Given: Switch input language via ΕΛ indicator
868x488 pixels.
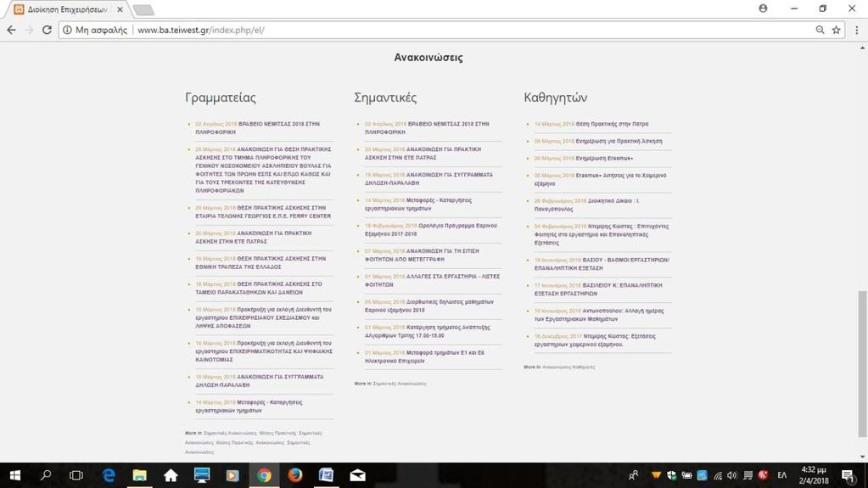Looking at the screenshot, I should tap(781, 475).
